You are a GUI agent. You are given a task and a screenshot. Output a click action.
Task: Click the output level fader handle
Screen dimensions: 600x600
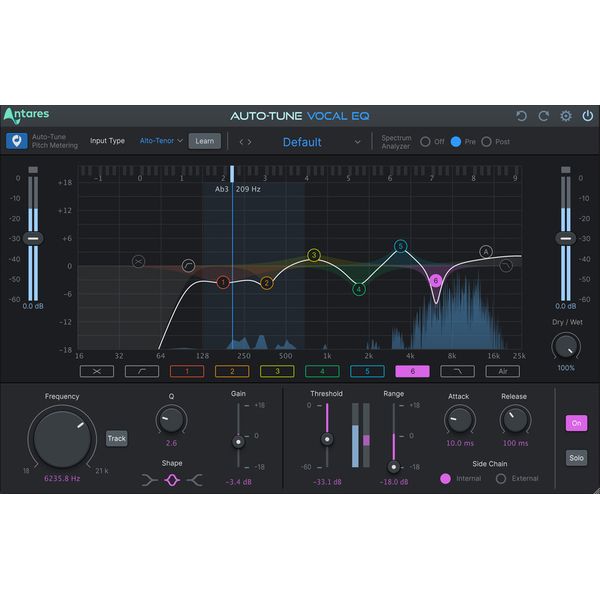click(566, 238)
